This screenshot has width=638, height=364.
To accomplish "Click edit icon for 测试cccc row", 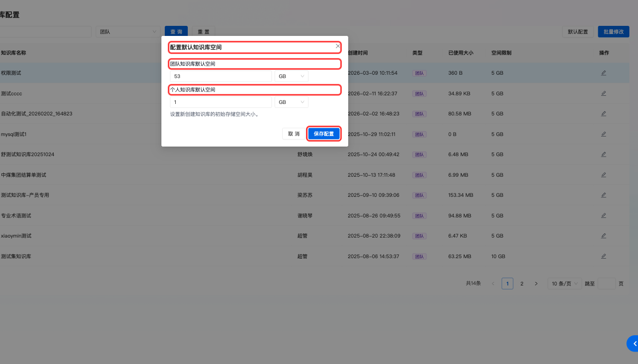I will point(604,93).
